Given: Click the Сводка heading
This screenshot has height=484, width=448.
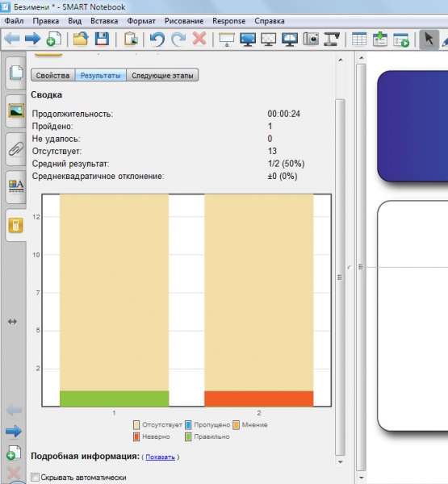Looking at the screenshot, I should (46, 94).
